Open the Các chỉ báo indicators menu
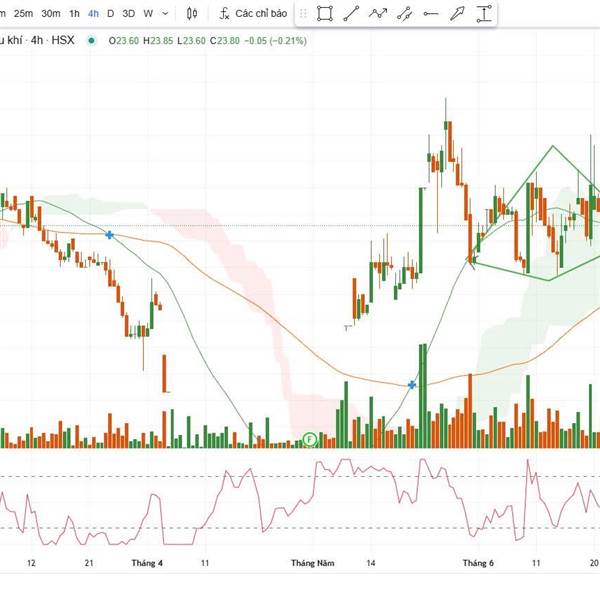 tap(253, 14)
